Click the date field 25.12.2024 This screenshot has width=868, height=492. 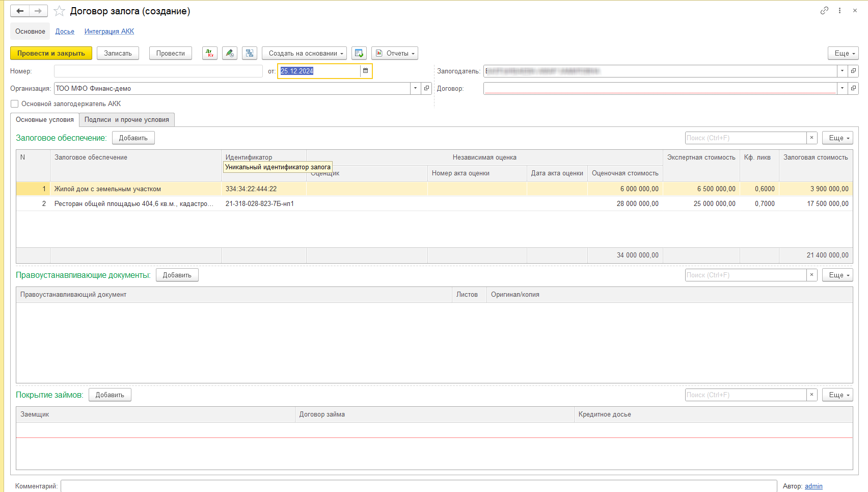coord(319,71)
